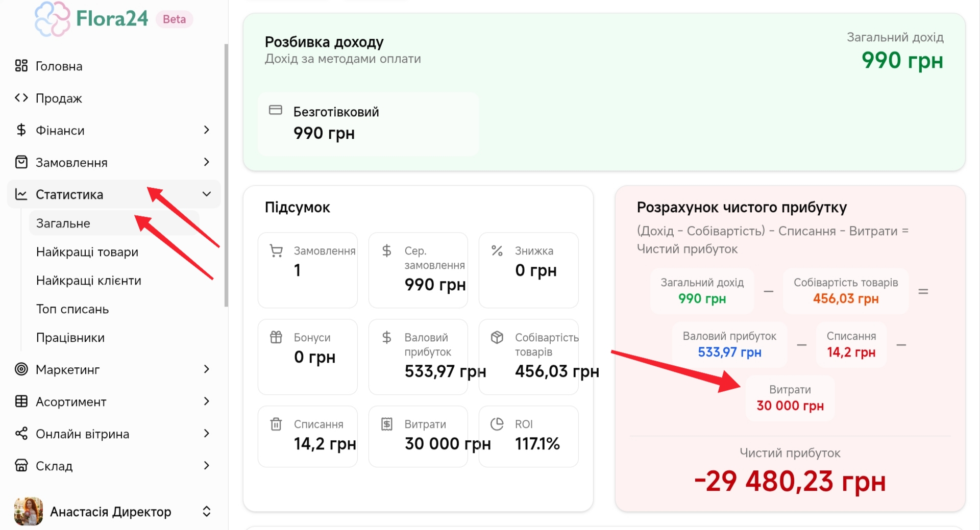Expand the Замовлення submenu arrow
The image size is (980, 530).
[207, 162]
